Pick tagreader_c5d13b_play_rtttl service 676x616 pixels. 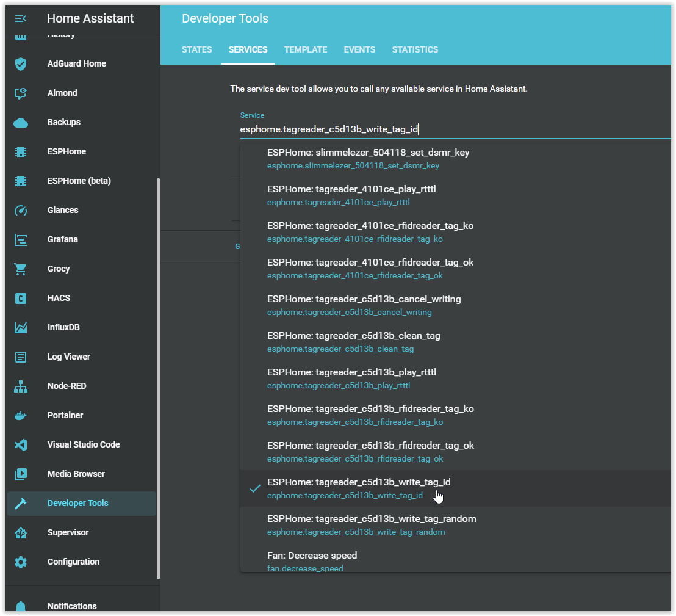(x=455, y=379)
